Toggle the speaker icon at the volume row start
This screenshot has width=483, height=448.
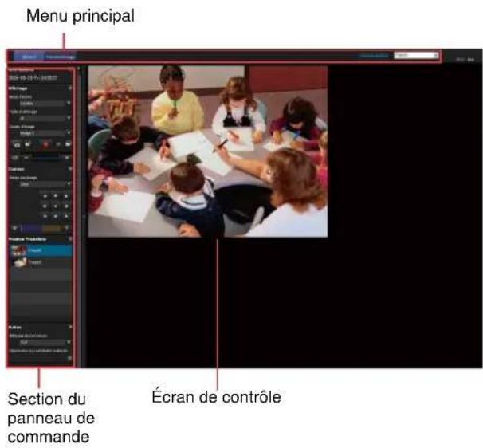(15, 158)
